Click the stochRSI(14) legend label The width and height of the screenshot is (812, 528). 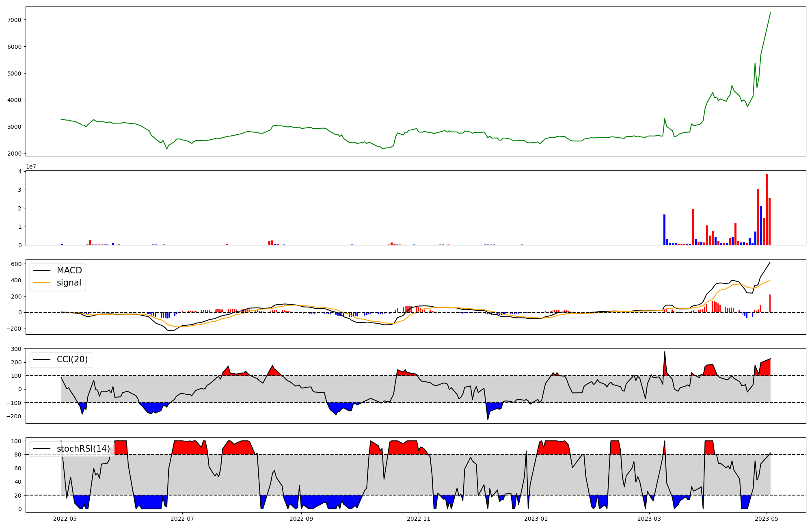[83, 449]
